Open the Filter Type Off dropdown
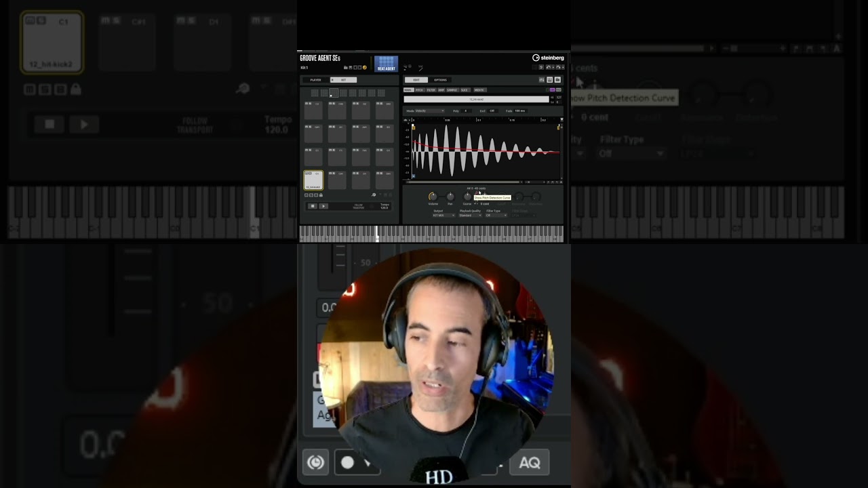868x488 pixels. pyautogui.click(x=496, y=215)
